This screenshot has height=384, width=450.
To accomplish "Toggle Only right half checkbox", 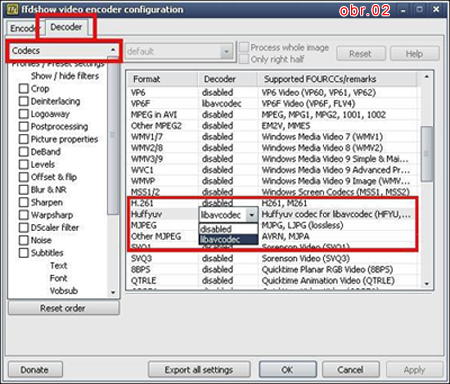I will point(244,59).
